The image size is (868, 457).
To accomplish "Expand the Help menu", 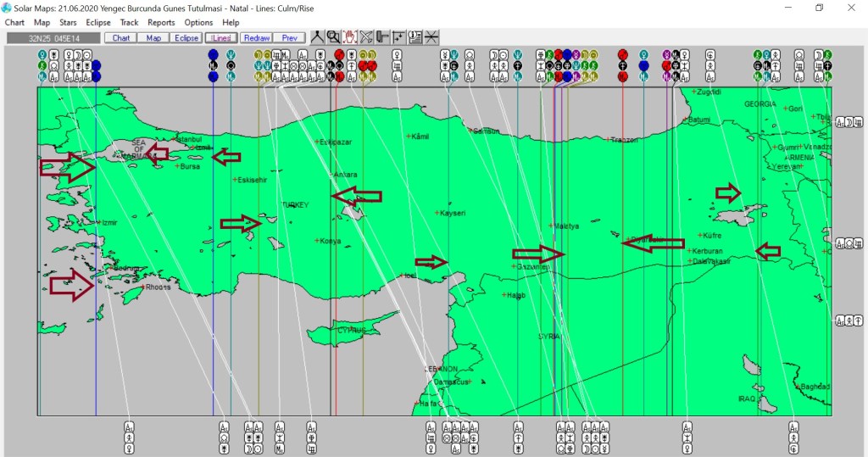I will point(231,22).
